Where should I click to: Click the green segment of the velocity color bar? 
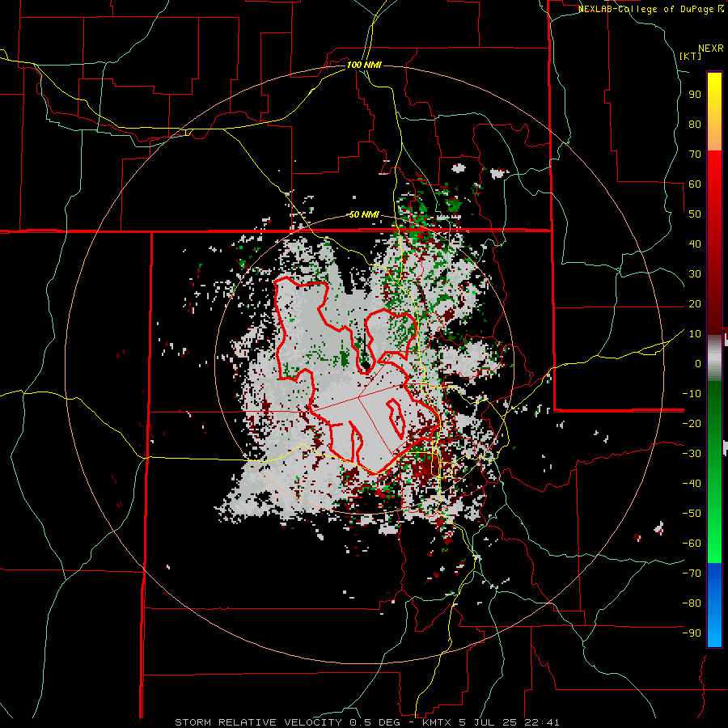click(x=714, y=472)
